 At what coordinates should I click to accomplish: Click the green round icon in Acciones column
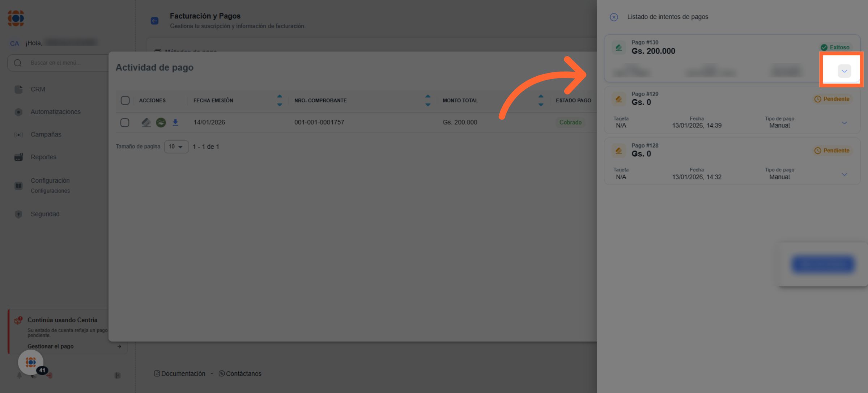(x=161, y=122)
